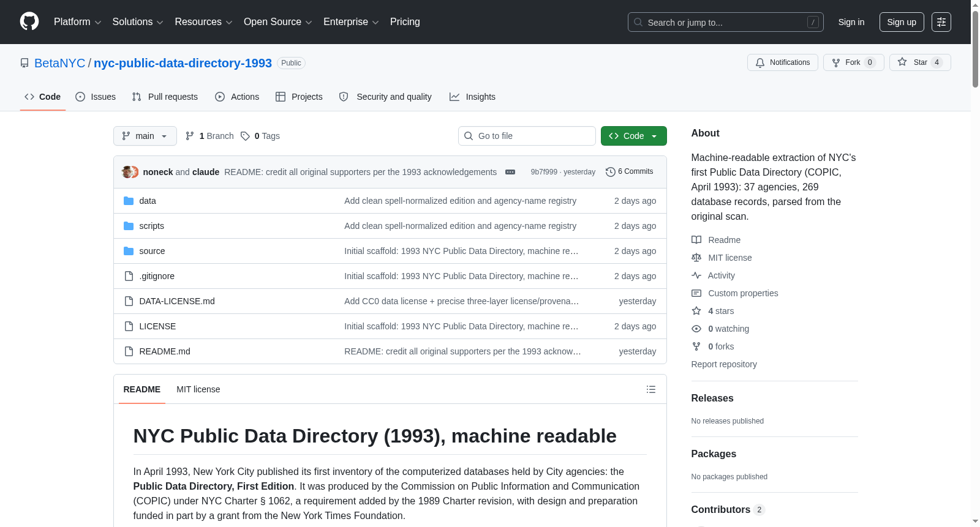
Task: Star this repository
Action: [920, 62]
